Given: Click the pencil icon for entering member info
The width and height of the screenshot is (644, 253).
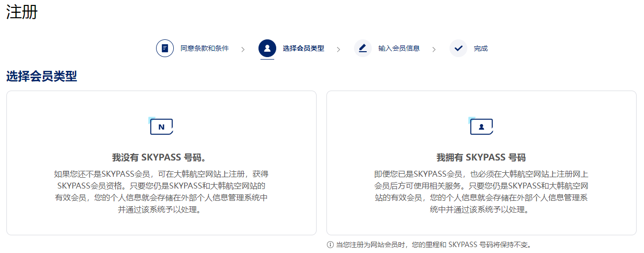Looking at the screenshot, I should [x=363, y=48].
